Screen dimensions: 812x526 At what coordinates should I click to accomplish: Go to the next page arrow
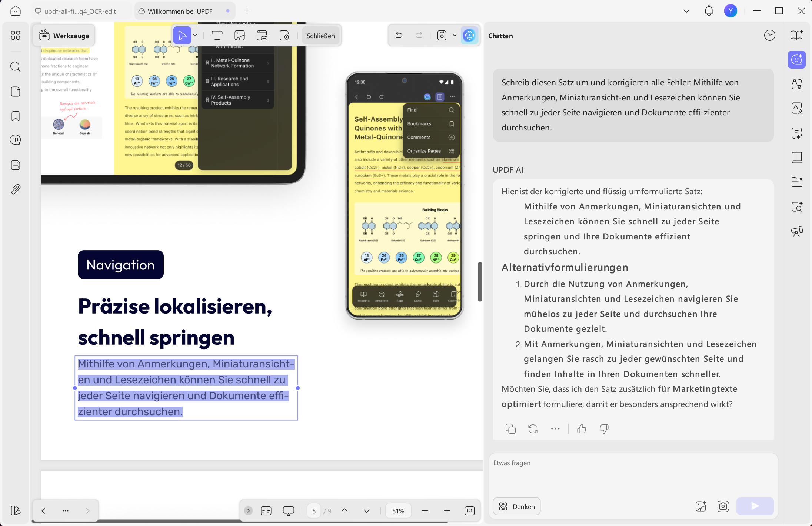point(367,510)
